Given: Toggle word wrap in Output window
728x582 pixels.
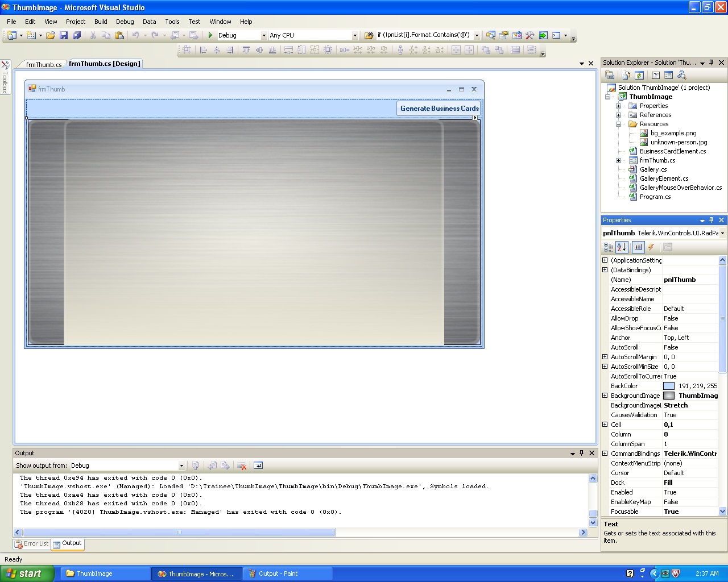Looking at the screenshot, I should pos(258,465).
